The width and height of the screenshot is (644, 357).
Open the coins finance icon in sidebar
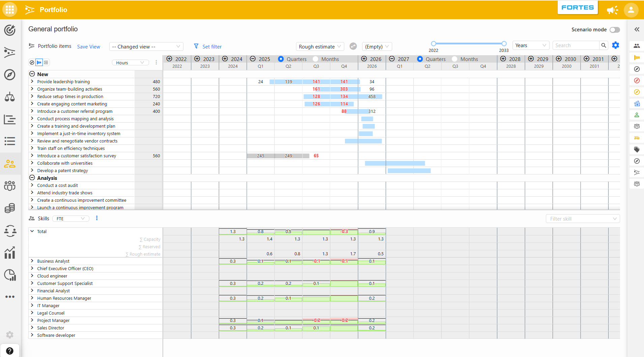tap(10, 208)
